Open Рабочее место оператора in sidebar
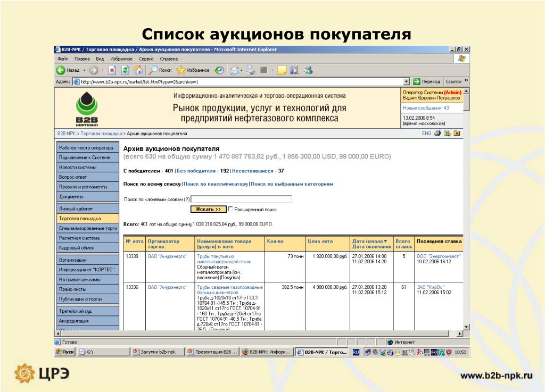This screenshot has width=545, height=392. 88,147
